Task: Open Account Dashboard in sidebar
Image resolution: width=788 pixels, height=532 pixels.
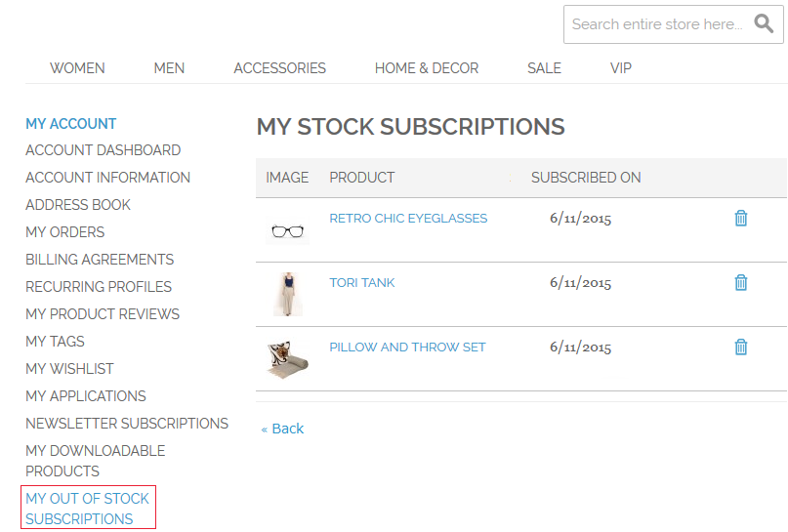Action: coord(103,150)
